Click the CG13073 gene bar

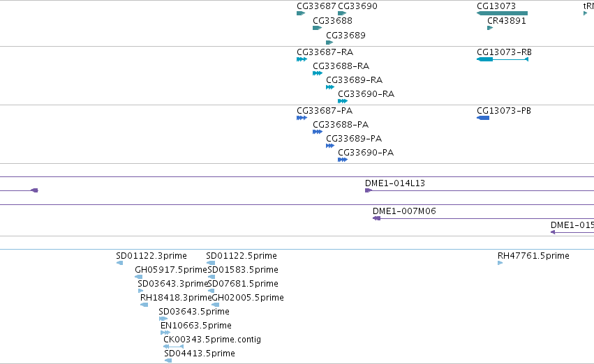point(502,13)
